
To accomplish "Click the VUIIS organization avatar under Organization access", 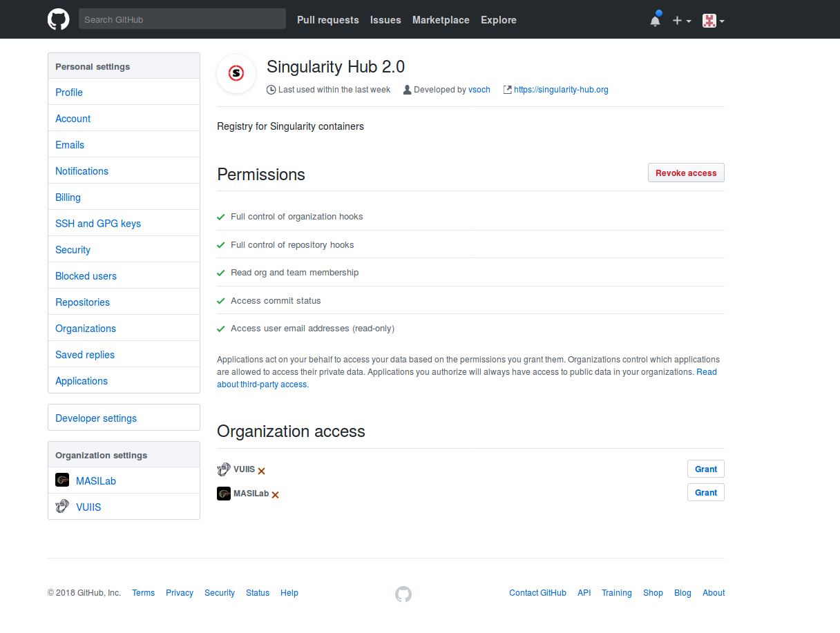I will point(224,469).
